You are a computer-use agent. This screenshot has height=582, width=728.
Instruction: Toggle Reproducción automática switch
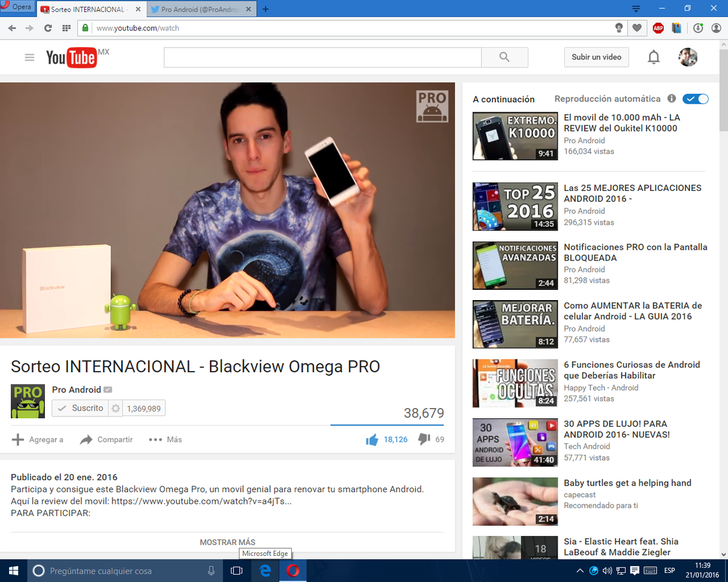pyautogui.click(x=695, y=99)
